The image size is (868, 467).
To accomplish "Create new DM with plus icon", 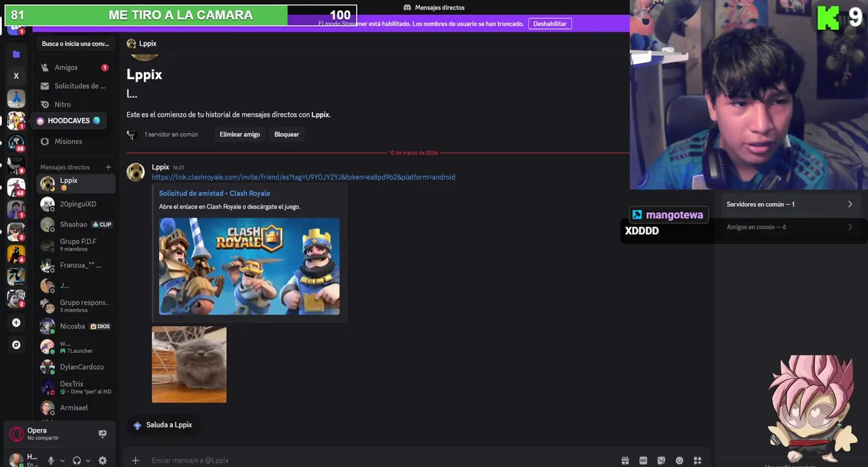I will pos(108,167).
